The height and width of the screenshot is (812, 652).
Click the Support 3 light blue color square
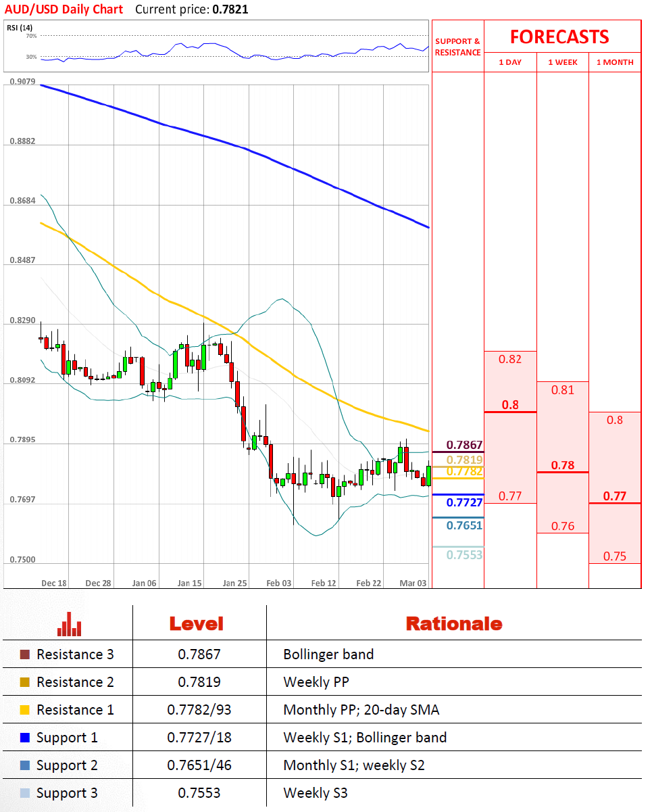coord(25,793)
